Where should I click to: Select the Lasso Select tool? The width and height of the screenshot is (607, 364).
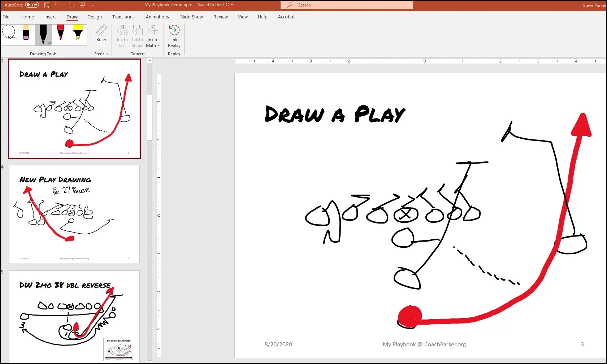point(9,33)
